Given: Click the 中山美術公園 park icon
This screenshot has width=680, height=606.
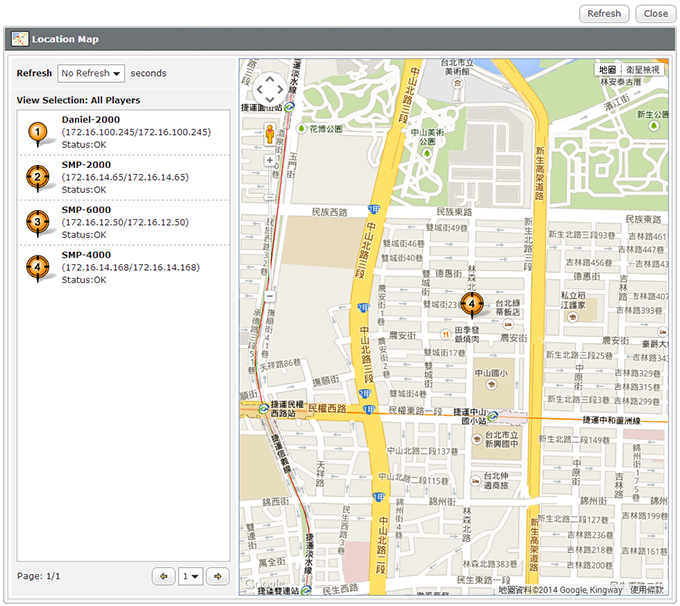Looking at the screenshot, I should pyautogui.click(x=427, y=153).
